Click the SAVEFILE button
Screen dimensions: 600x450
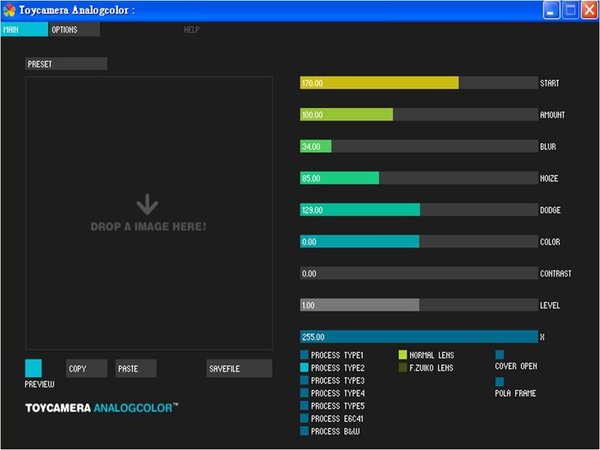coord(239,368)
